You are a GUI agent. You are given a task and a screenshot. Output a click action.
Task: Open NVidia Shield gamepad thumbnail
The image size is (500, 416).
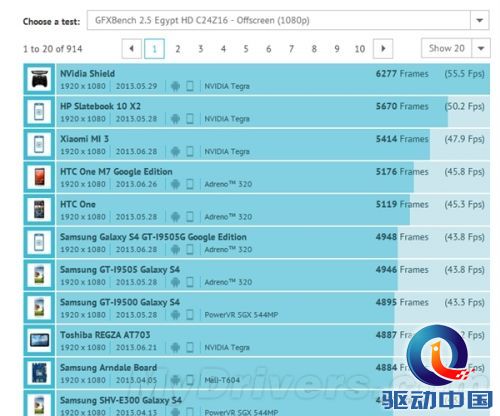[39, 79]
